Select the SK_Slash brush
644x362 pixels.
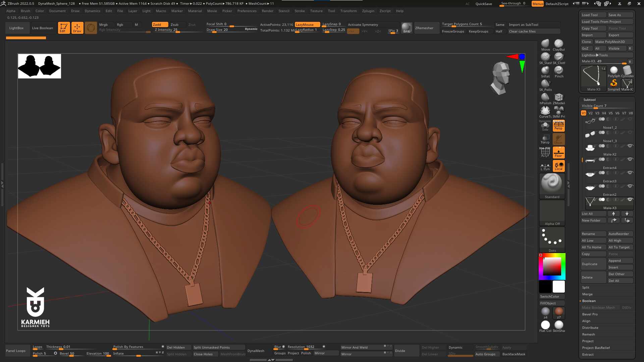pyautogui.click(x=545, y=58)
